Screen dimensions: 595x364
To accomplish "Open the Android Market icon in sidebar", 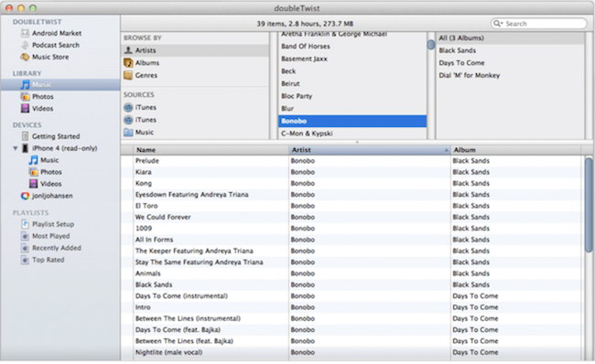I will [x=25, y=33].
